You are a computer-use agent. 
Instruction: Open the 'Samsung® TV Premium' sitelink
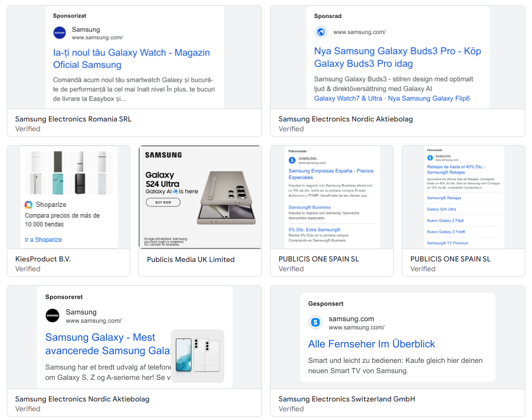click(448, 243)
